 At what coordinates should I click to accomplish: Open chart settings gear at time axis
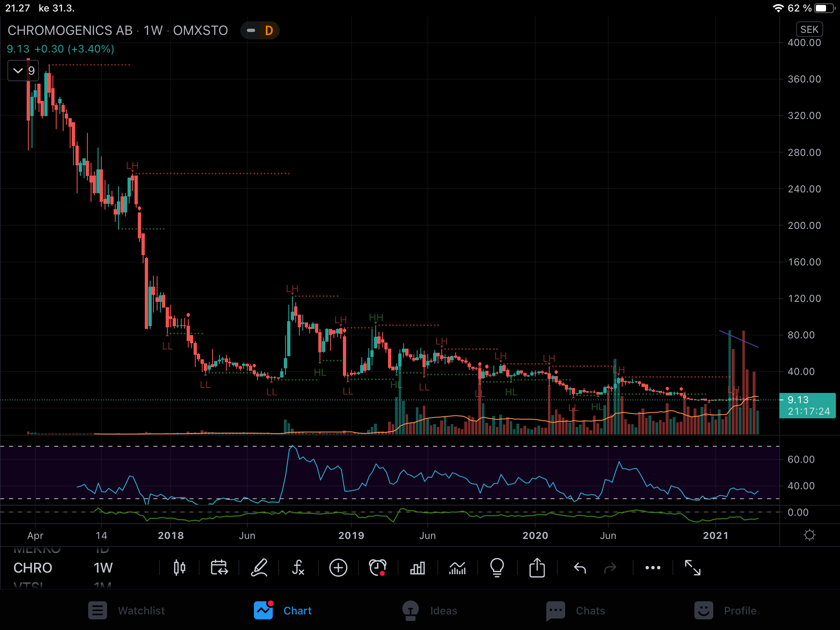[809, 535]
